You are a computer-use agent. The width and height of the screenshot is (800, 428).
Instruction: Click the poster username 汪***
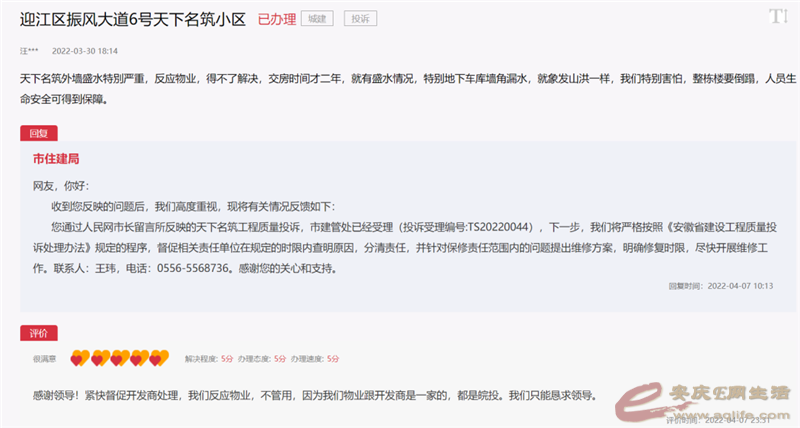point(30,50)
